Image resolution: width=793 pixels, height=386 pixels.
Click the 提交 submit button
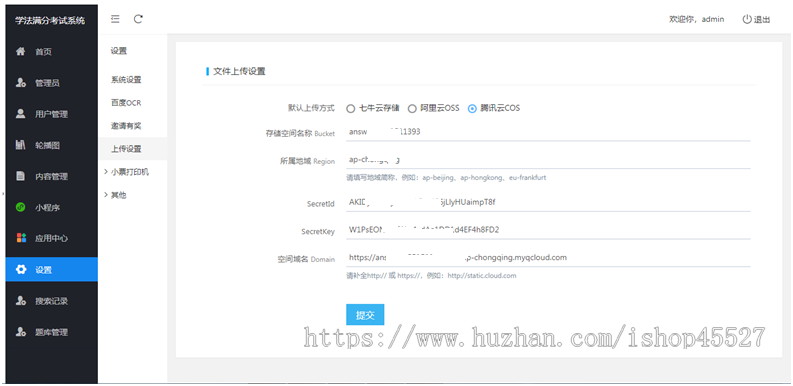pyautogui.click(x=365, y=315)
